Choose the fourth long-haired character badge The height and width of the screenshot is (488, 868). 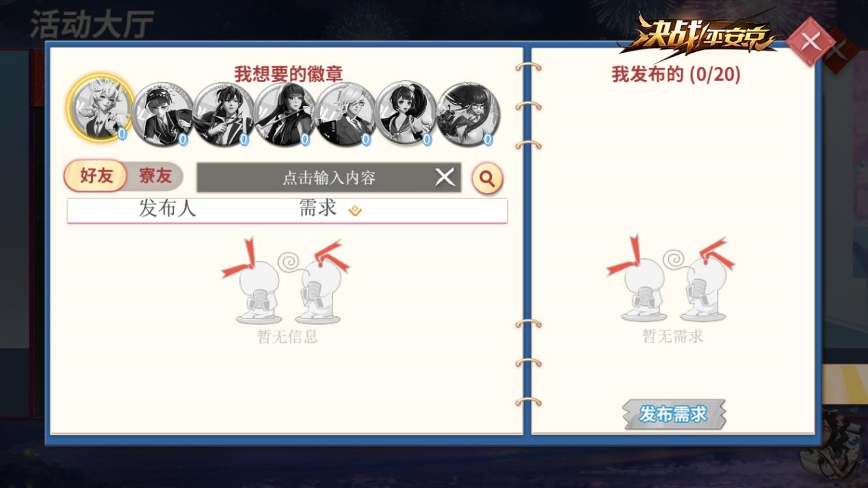(282, 114)
